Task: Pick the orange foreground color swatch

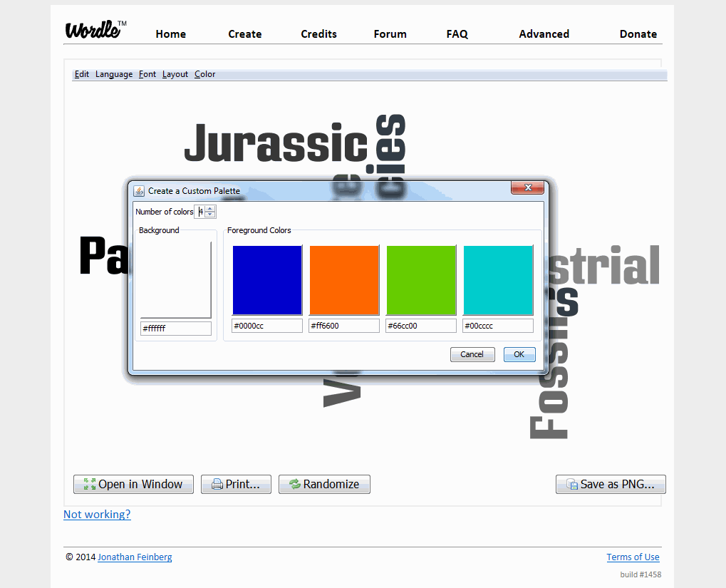Action: coord(344,280)
